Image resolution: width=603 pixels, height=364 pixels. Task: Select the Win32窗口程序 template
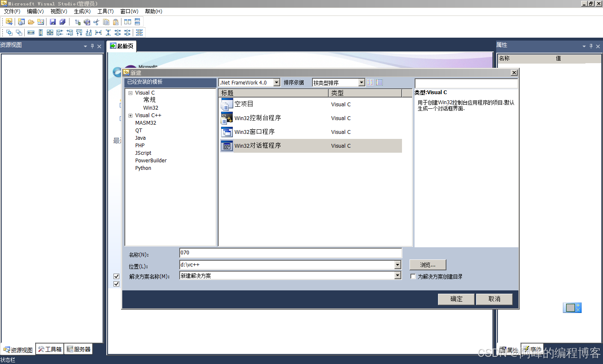(x=311, y=132)
